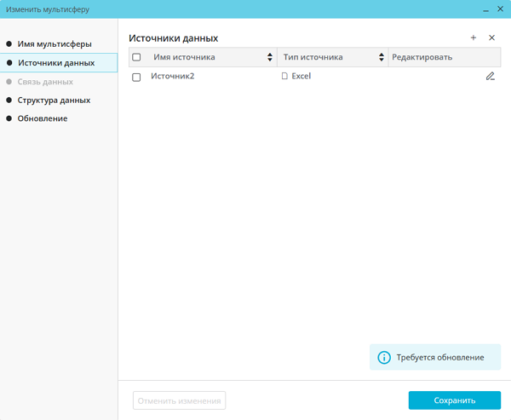Click the Отменить изменения button

(x=179, y=400)
